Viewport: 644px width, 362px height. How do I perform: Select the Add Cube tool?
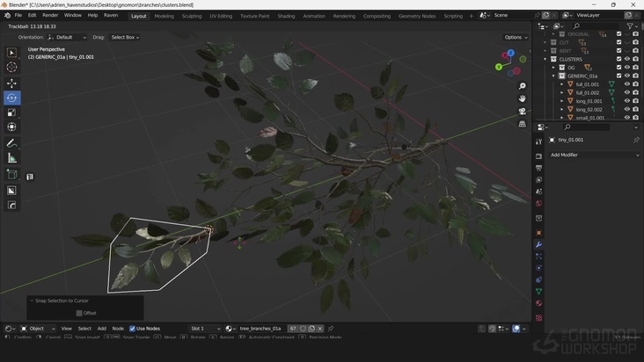pyautogui.click(x=11, y=174)
